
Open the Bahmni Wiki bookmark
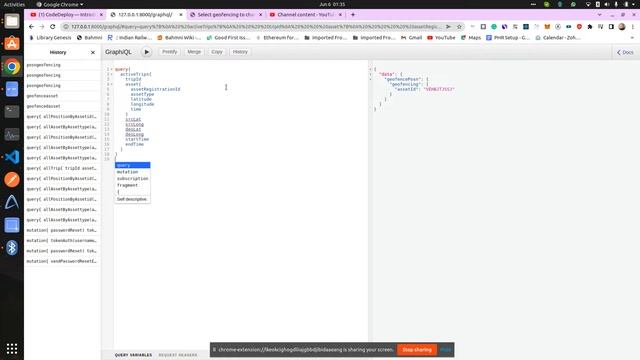click(179, 38)
